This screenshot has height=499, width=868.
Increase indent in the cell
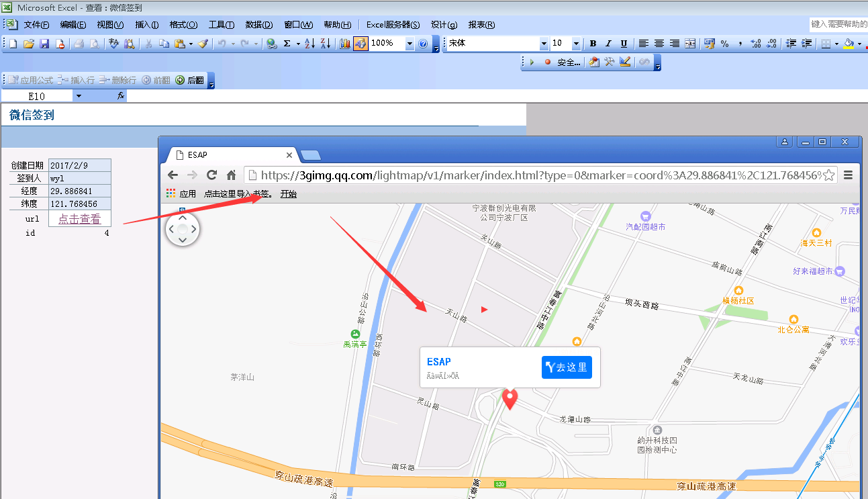[806, 44]
